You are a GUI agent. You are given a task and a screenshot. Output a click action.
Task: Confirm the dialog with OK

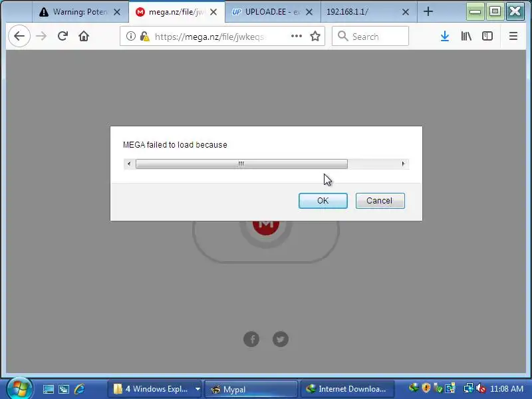(323, 201)
